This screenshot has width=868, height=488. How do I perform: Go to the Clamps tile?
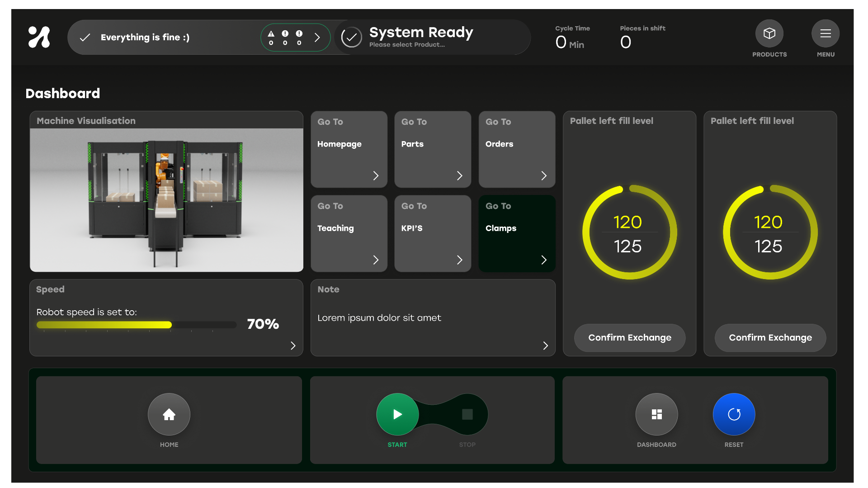point(517,233)
